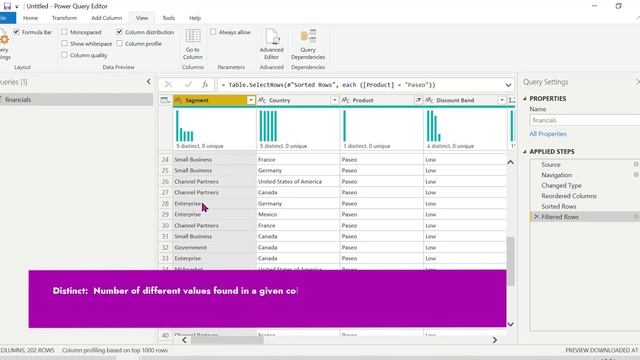Enable Show whitespace checkbox
The width and height of the screenshot is (640, 360).
[64, 43]
